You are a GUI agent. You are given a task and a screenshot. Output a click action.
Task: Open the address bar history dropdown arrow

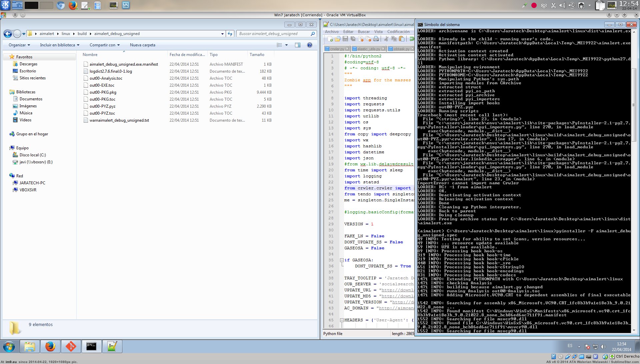[x=222, y=34]
